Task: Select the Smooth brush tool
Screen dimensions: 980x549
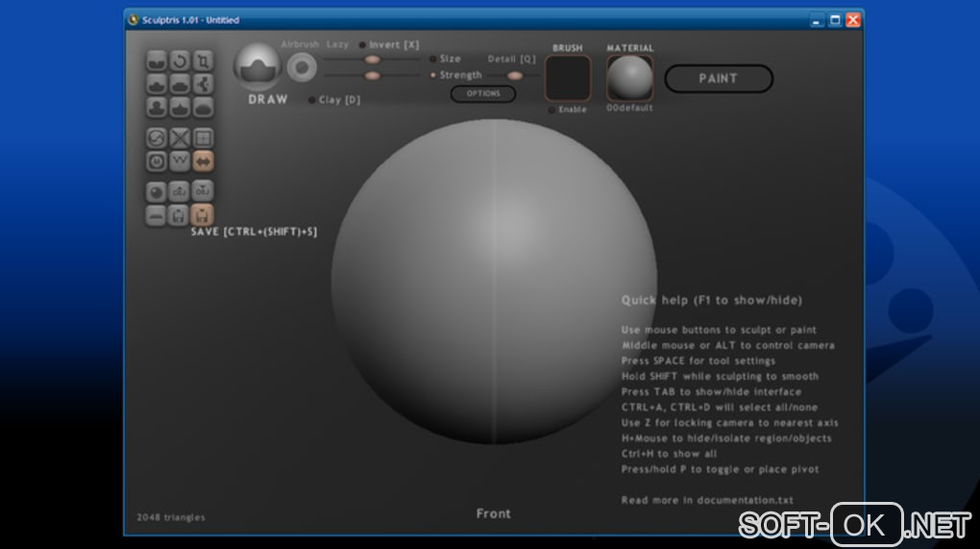Action: (203, 108)
